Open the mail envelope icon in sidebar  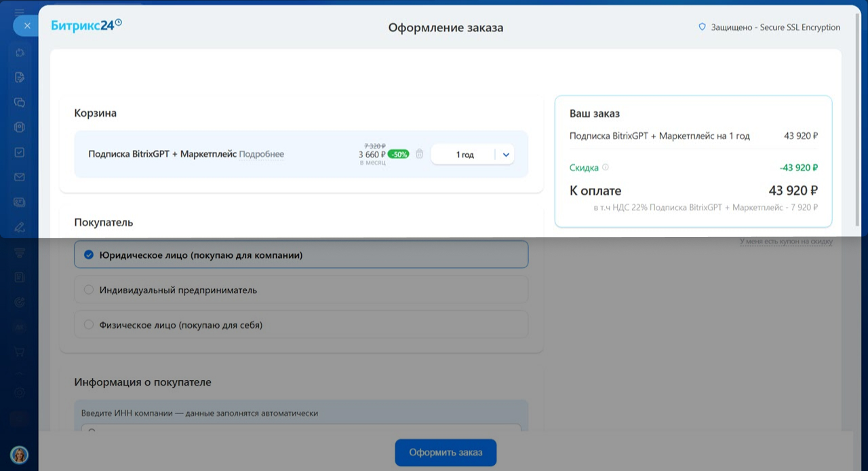point(20,177)
